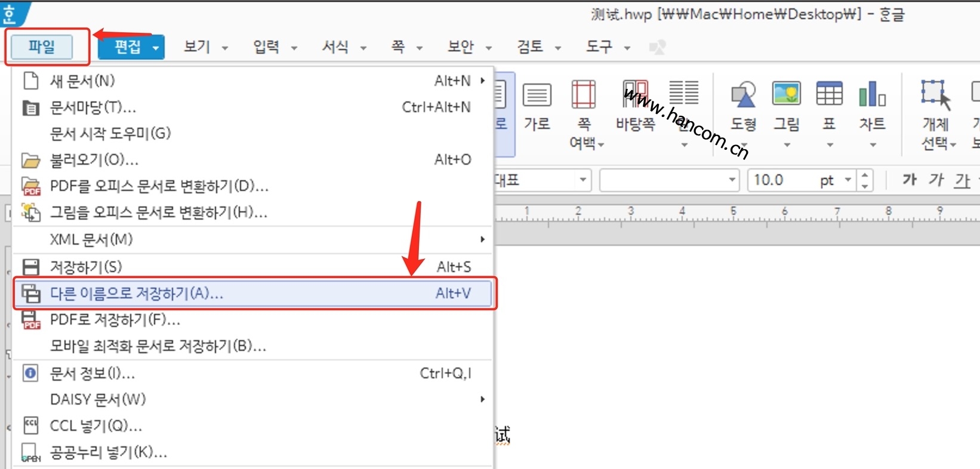Click the CCL license icon
980x469 pixels.
click(30, 425)
